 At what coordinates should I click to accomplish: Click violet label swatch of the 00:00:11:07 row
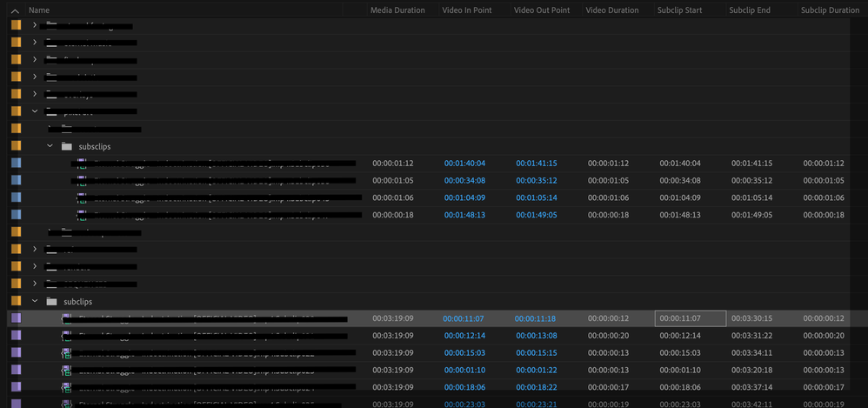point(16,318)
